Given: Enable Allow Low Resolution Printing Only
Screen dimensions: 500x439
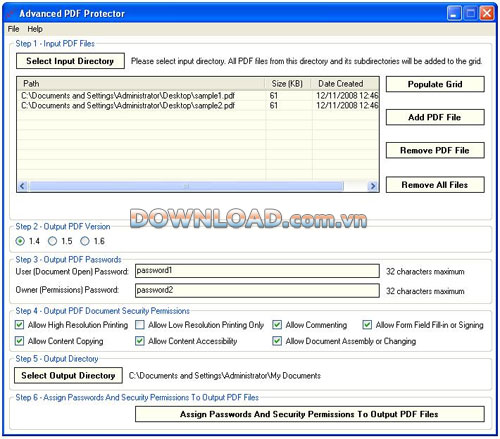Looking at the screenshot, I should (x=140, y=325).
